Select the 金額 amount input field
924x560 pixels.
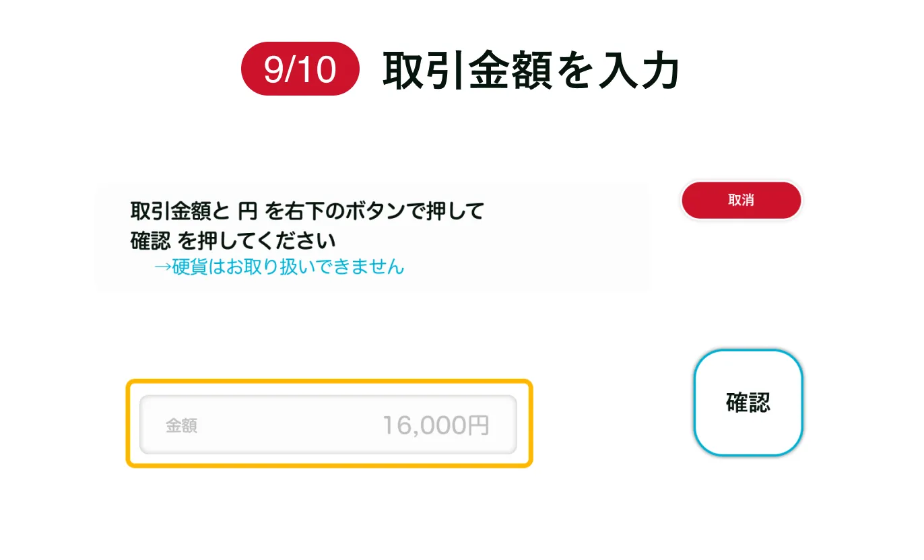[328, 425]
